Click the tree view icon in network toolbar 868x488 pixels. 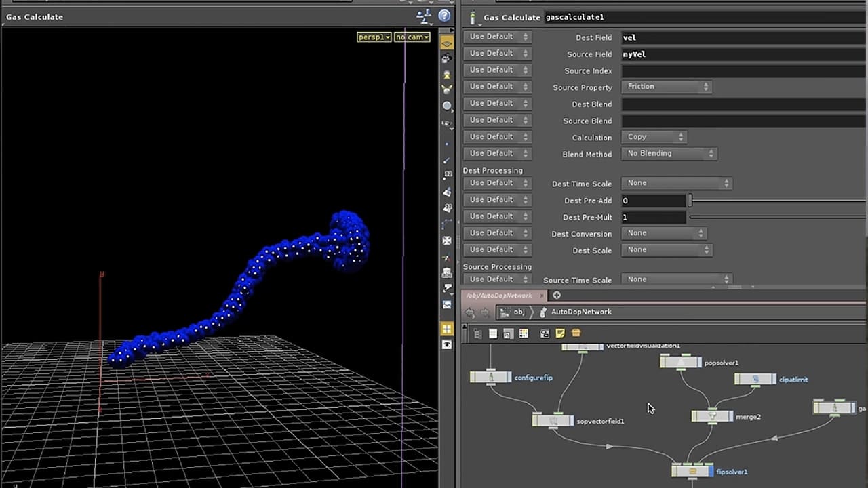[478, 333]
